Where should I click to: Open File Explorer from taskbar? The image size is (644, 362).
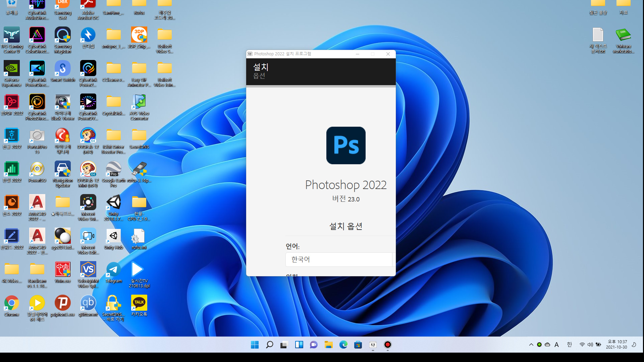[328, 345]
